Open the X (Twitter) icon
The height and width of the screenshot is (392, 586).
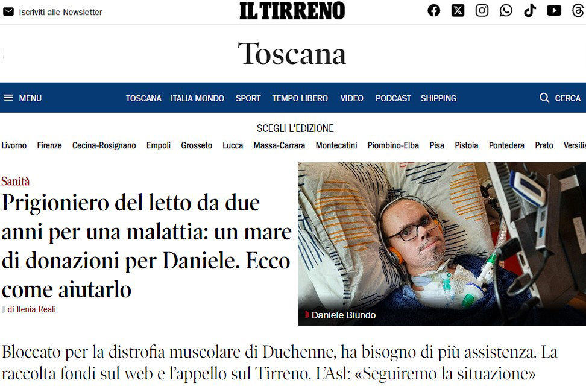pyautogui.click(x=458, y=11)
